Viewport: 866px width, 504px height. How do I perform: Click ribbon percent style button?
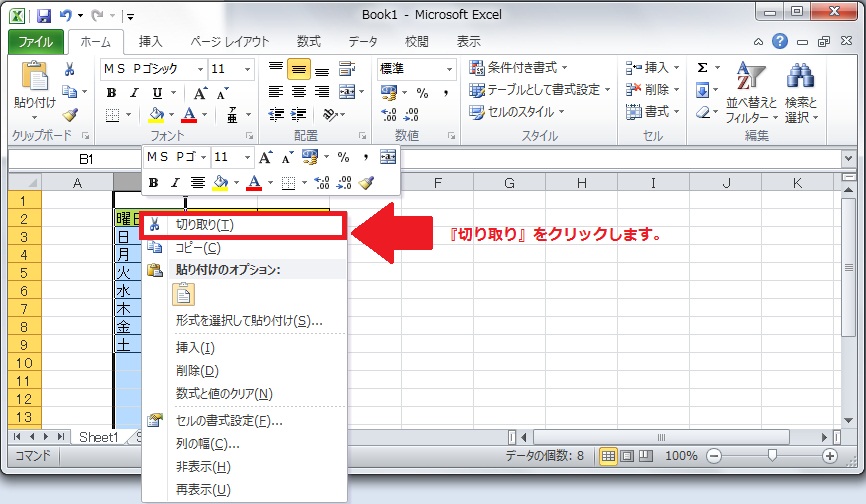[x=422, y=93]
